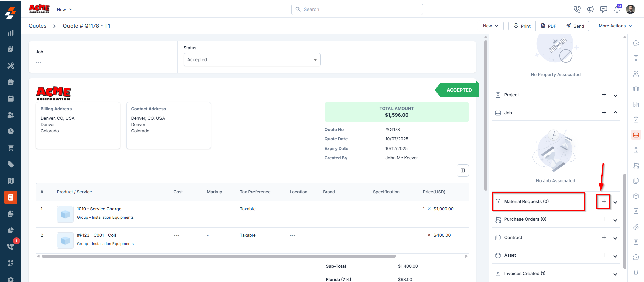644x282 pixels.
Task: Toggle the column layout icon above the table
Action: tap(463, 170)
